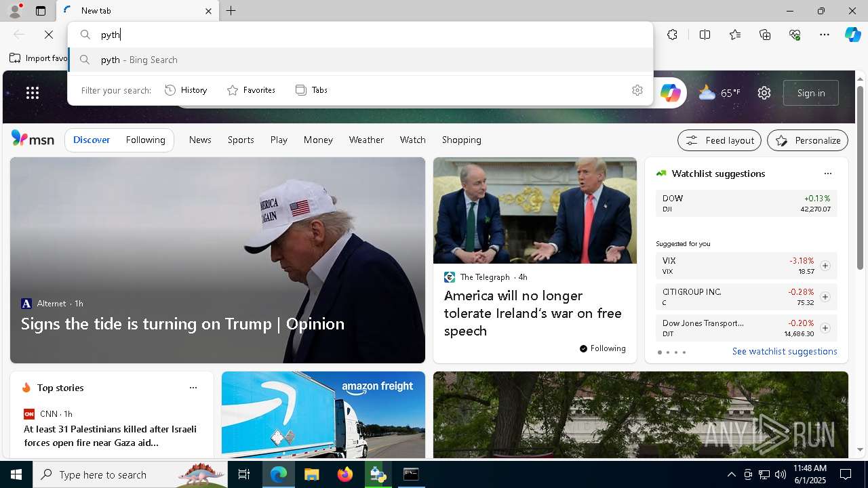This screenshot has width=868, height=488.
Task: Filter search by History
Action: click(x=186, y=90)
